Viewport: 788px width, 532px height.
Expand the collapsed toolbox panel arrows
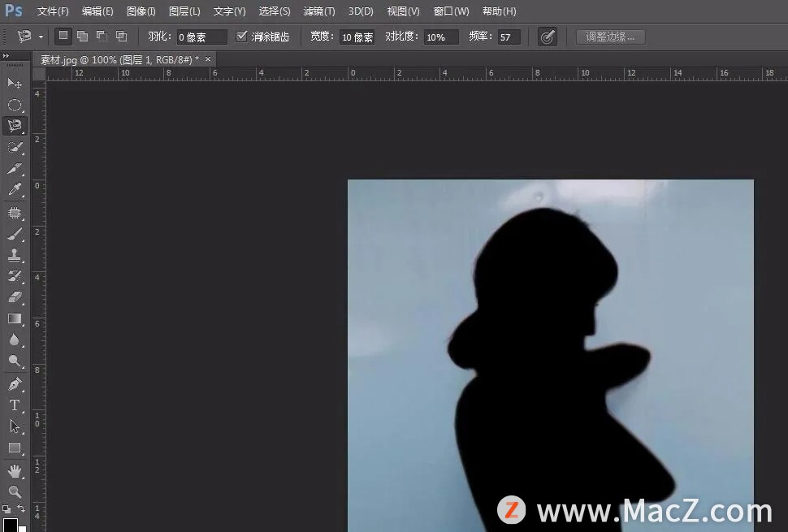[x=6, y=56]
